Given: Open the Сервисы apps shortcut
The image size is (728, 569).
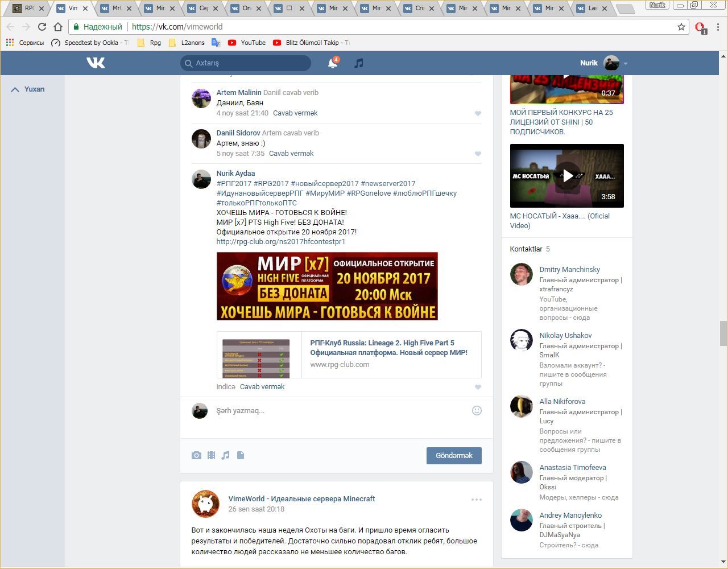Looking at the screenshot, I should pyautogui.click(x=25, y=43).
